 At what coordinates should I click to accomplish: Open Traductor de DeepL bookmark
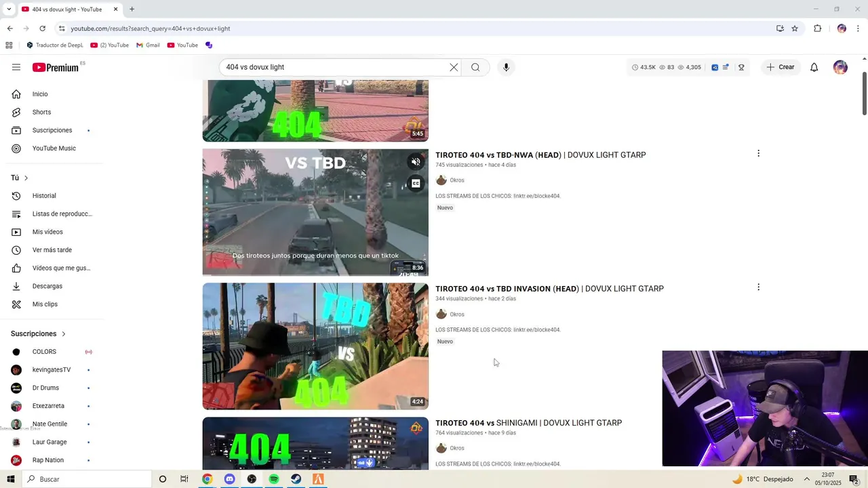pos(54,45)
